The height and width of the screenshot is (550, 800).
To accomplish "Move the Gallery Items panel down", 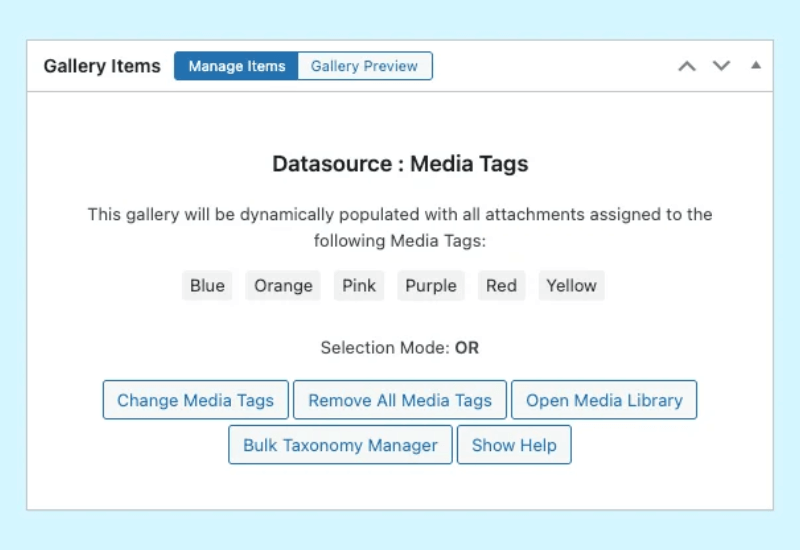I will [721, 66].
